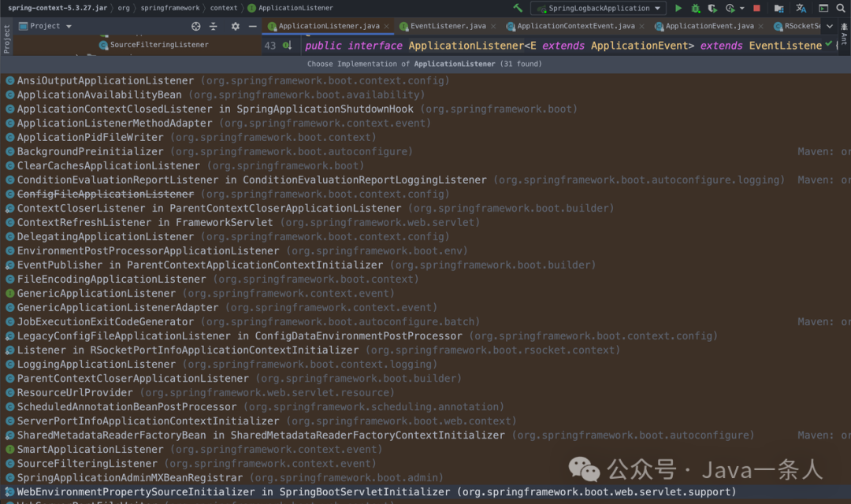Hide the Project tool window with the minus icon
This screenshot has height=504, width=851.
pos(253,26)
